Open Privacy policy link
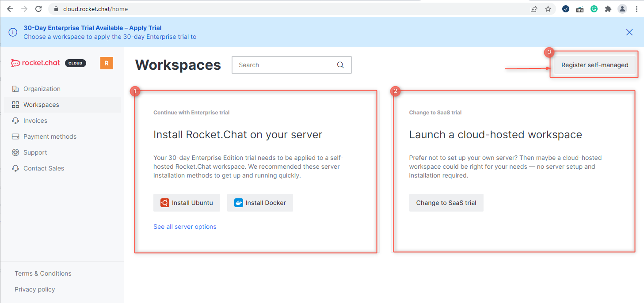Viewport: 644px width, 303px height. (x=35, y=289)
